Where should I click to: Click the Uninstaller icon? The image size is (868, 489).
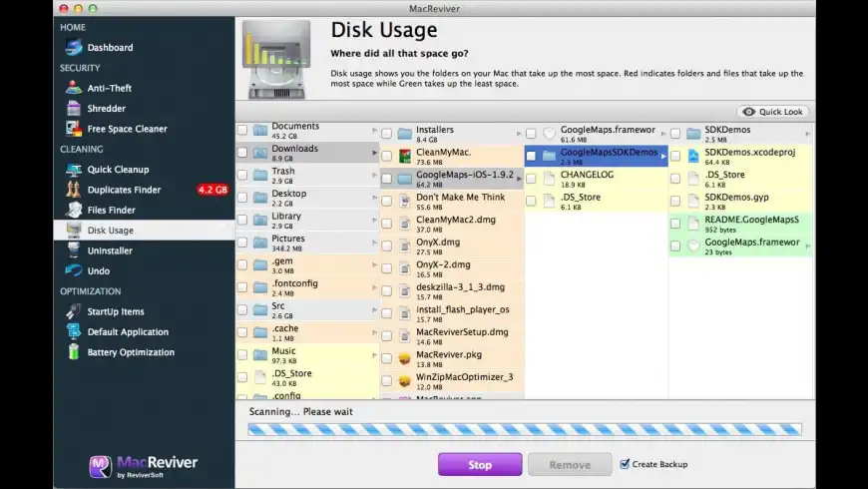coord(74,250)
